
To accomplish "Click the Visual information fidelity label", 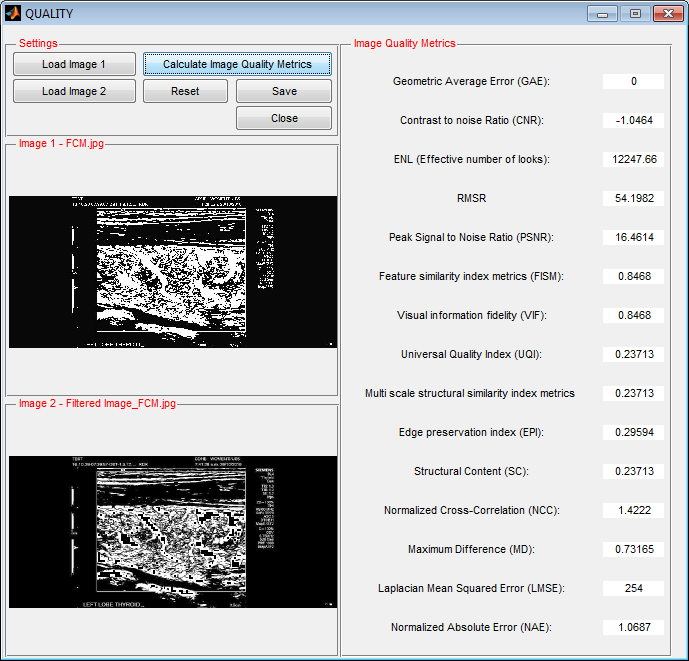I will 471,315.
